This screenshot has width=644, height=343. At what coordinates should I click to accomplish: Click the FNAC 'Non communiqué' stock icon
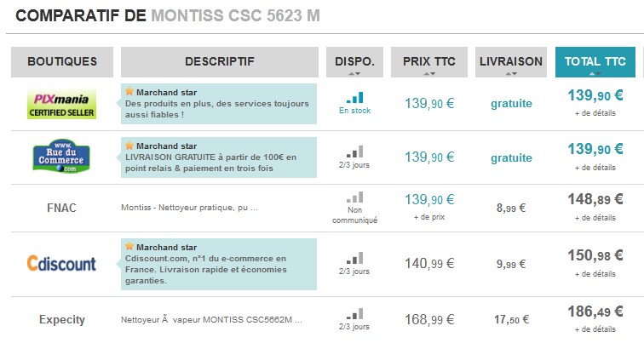pyautogui.click(x=355, y=197)
